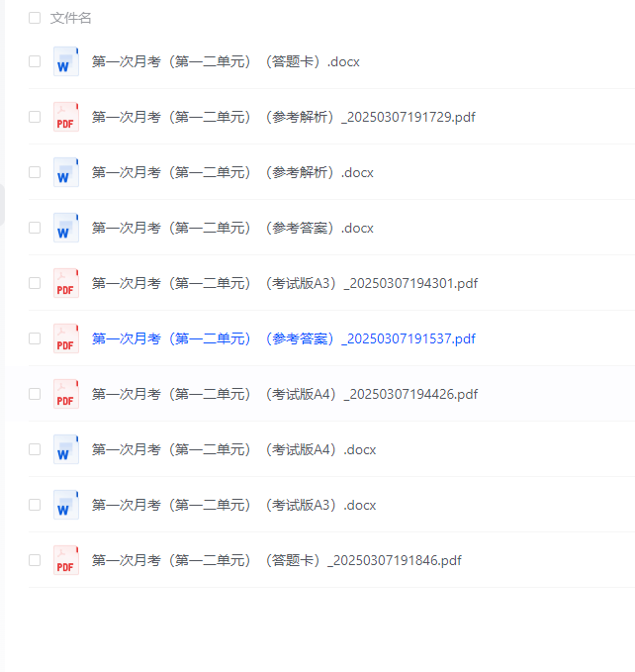The height and width of the screenshot is (672, 635).
Task: Click Word icon of （考试版A4）.docx
Action: [x=66, y=449]
